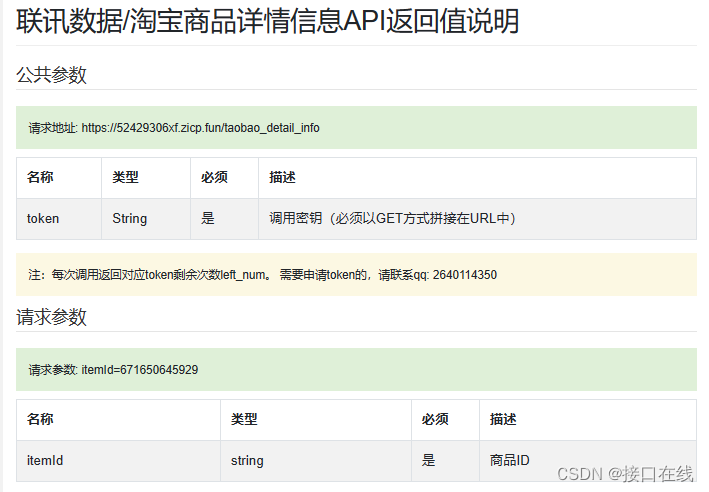Select the String type cell
The image size is (709, 492).
(x=146, y=219)
